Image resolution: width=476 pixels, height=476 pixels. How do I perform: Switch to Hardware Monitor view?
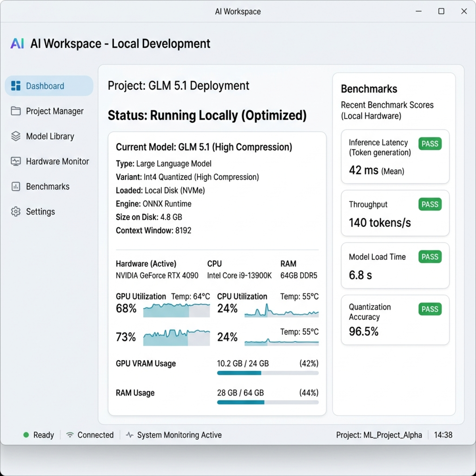pos(49,161)
